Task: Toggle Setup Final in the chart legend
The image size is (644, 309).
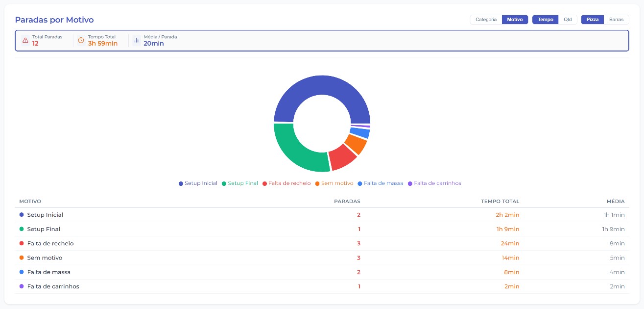Action: [240, 183]
